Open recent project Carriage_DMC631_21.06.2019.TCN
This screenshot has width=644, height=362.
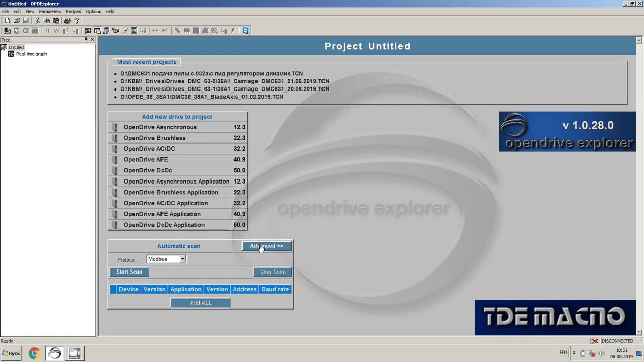tap(224, 81)
